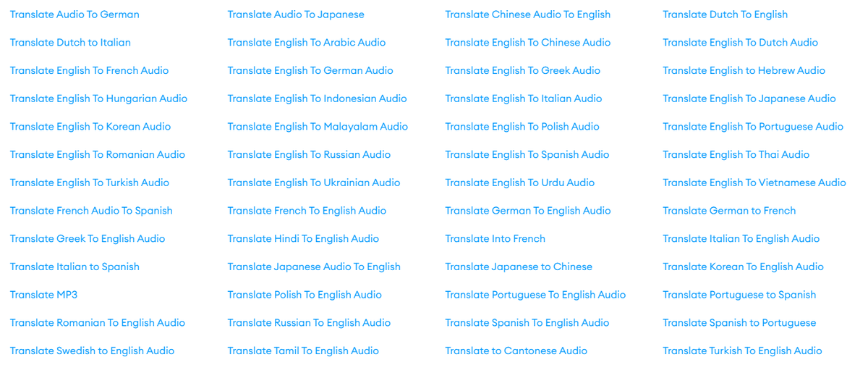
Task: Open Translate English To Ukrainian Audio
Action: (314, 183)
